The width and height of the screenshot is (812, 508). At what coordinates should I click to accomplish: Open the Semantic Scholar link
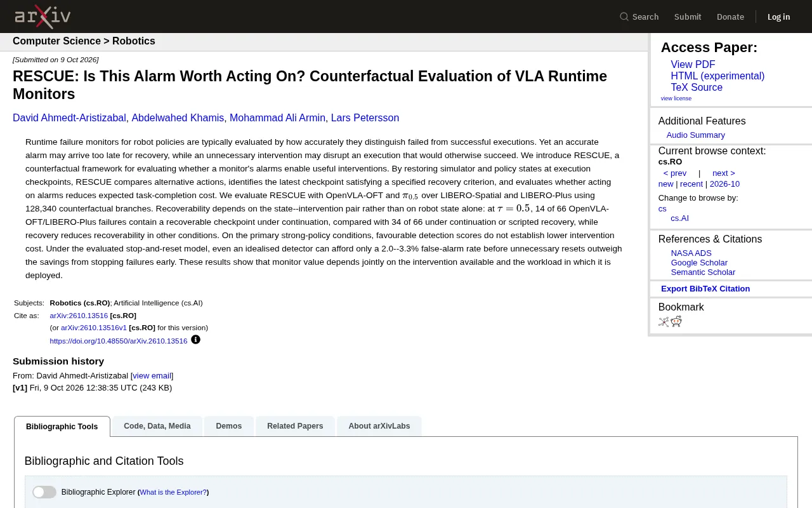click(703, 272)
